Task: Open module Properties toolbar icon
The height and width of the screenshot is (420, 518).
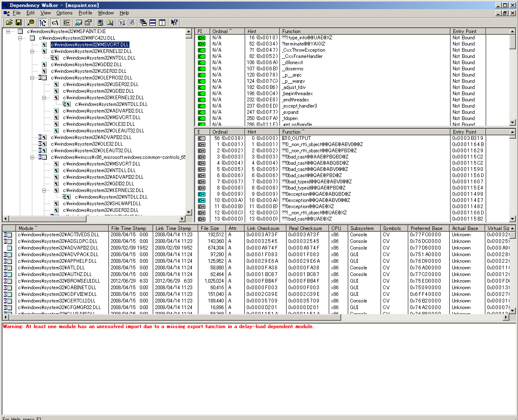Action: click(88, 23)
